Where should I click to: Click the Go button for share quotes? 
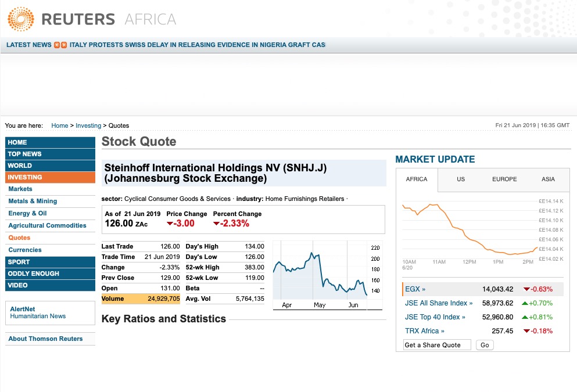(484, 344)
